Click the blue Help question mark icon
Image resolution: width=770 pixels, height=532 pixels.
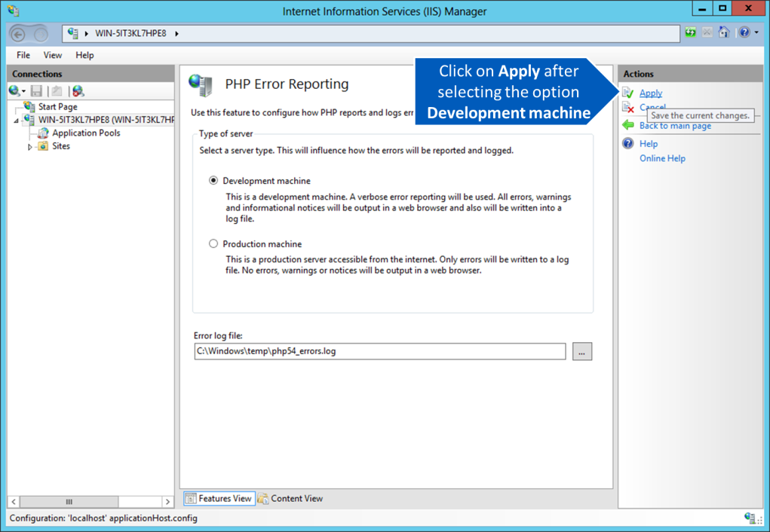click(x=744, y=32)
